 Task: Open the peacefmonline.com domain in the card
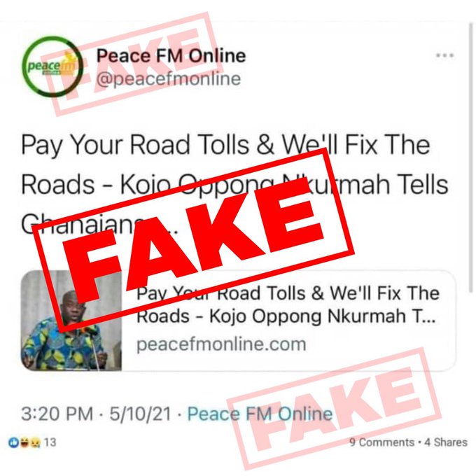tap(221, 344)
